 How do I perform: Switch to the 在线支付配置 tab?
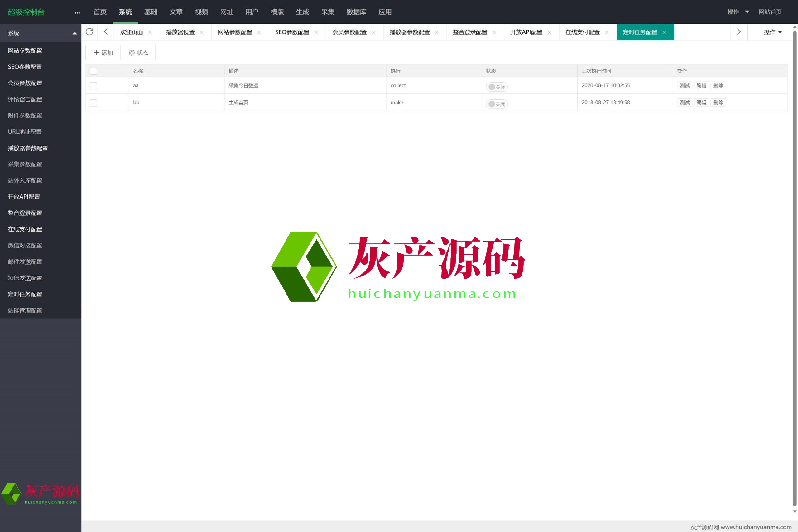[x=582, y=32]
